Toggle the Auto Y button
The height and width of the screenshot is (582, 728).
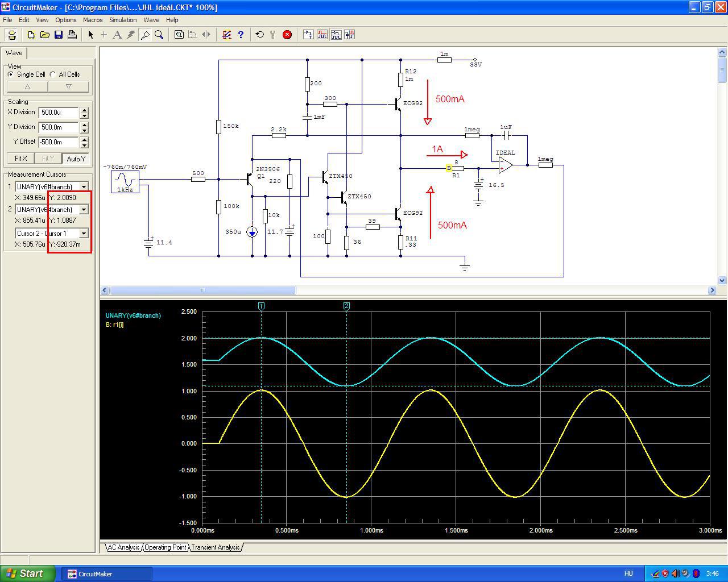[x=76, y=159]
